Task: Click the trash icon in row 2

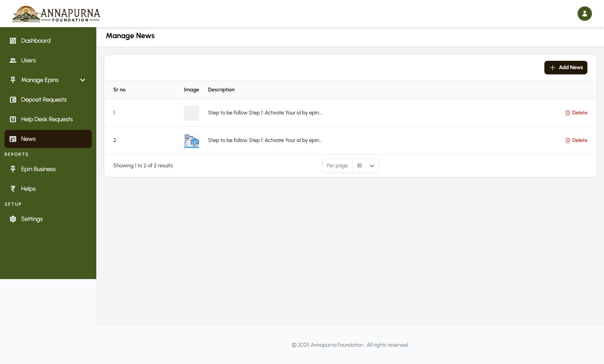Action: click(567, 140)
